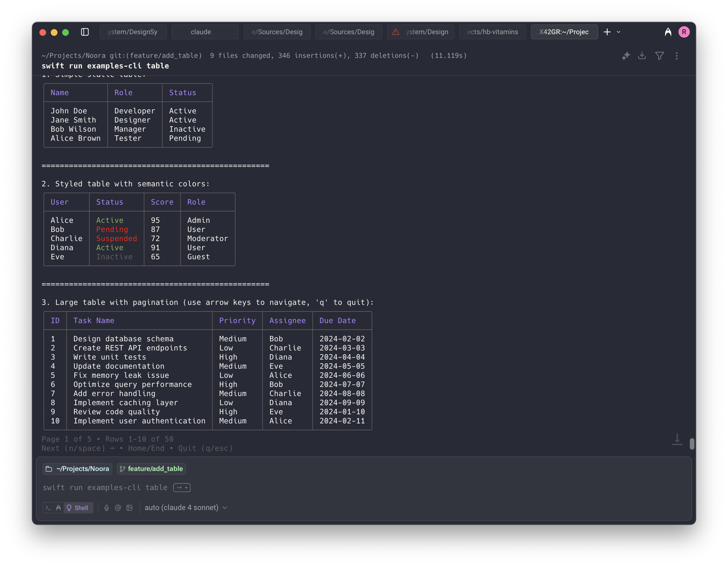This screenshot has height=567, width=728.
Task: Expand the run command arrow dropdown
Action: pos(182,488)
